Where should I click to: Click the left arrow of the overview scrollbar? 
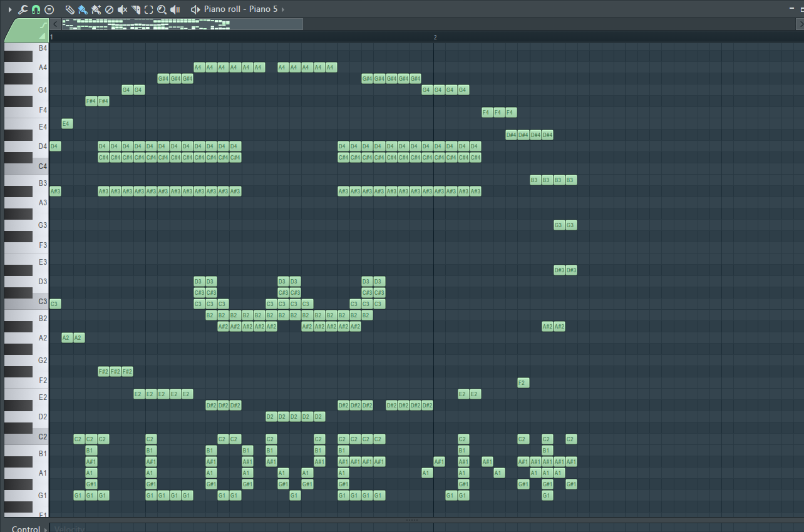coord(56,24)
